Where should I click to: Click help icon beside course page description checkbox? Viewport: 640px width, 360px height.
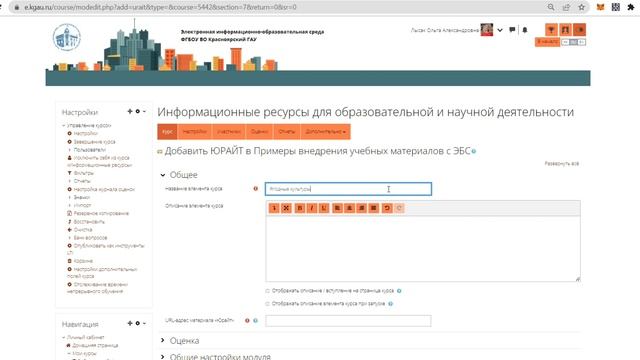coord(399,291)
